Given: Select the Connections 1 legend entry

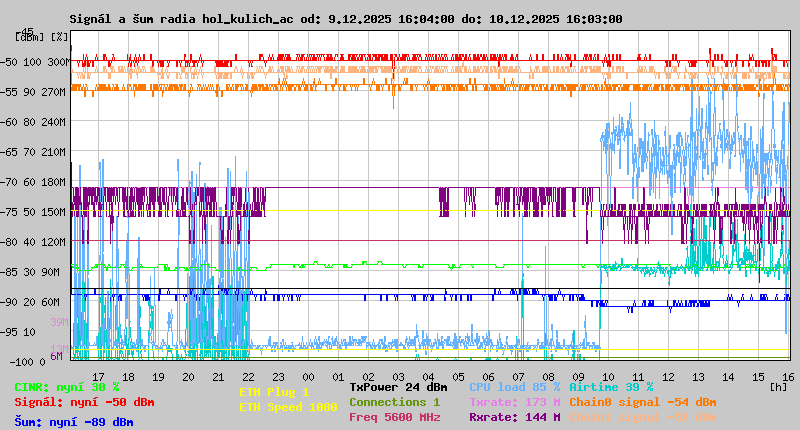Looking at the screenshot, I should click(x=394, y=402).
